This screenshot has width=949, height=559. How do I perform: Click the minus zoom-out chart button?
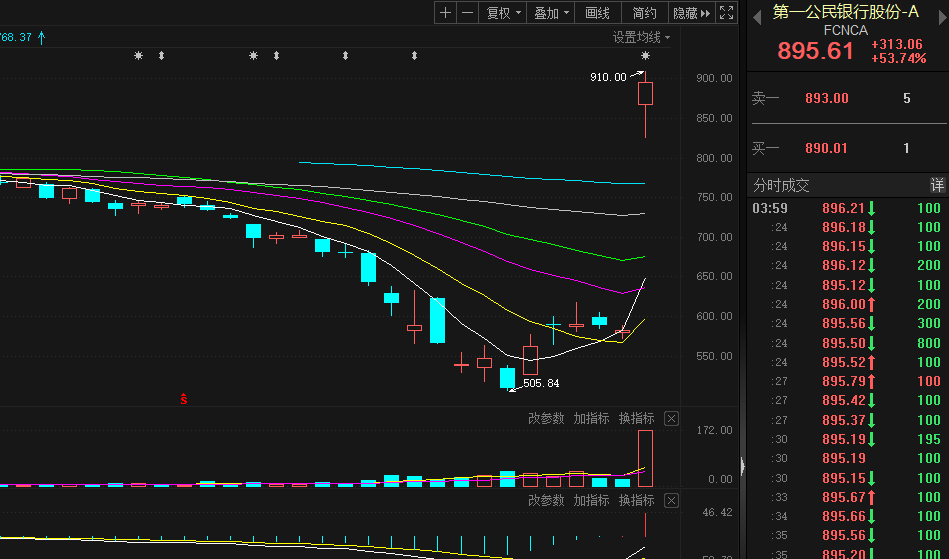(x=467, y=13)
